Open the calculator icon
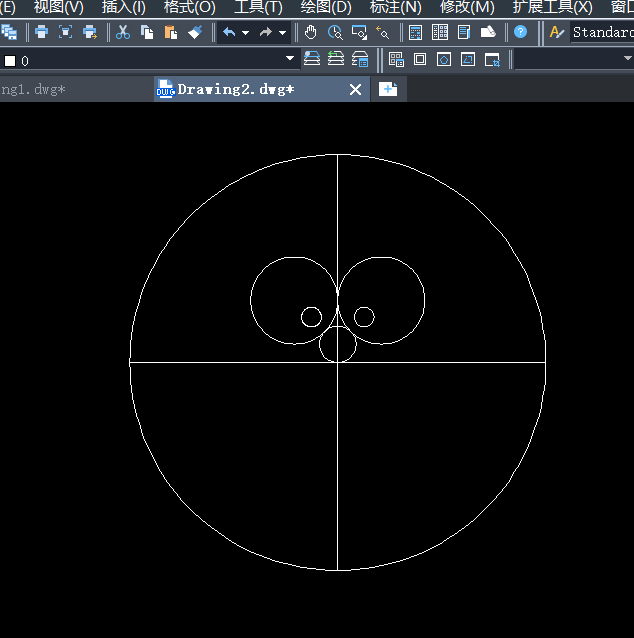 click(x=415, y=32)
